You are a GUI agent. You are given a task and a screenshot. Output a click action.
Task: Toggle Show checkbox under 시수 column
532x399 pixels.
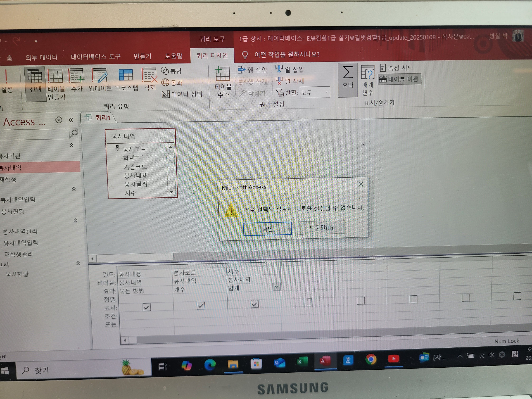tap(255, 304)
